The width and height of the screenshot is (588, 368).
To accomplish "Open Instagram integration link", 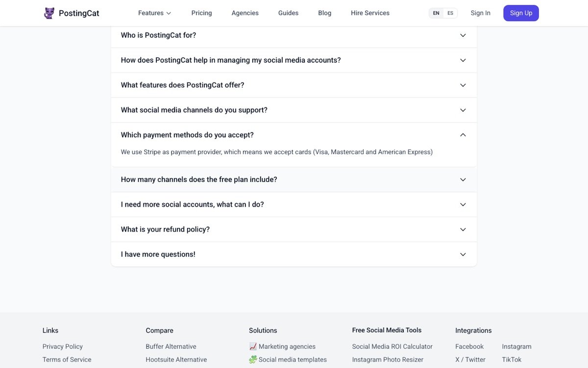I will (x=516, y=346).
